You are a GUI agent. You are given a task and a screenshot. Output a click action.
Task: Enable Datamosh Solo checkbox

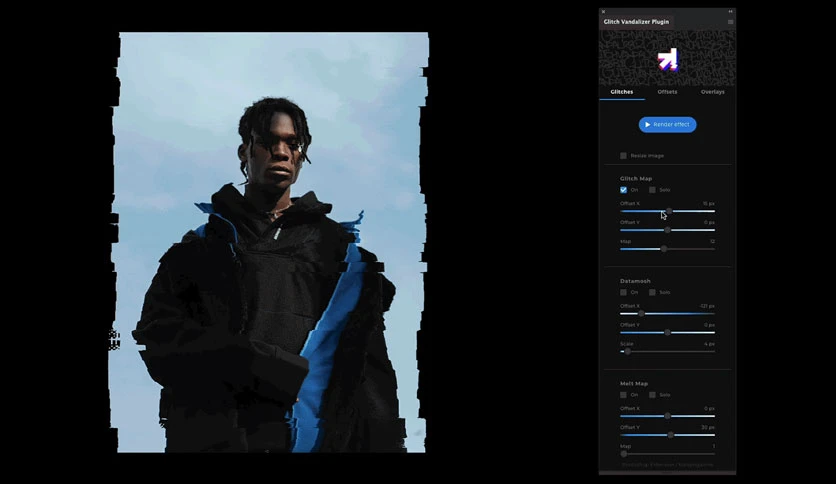[x=652, y=292]
